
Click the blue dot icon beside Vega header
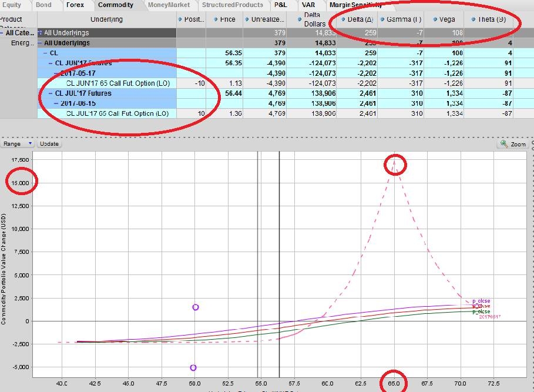click(x=435, y=19)
